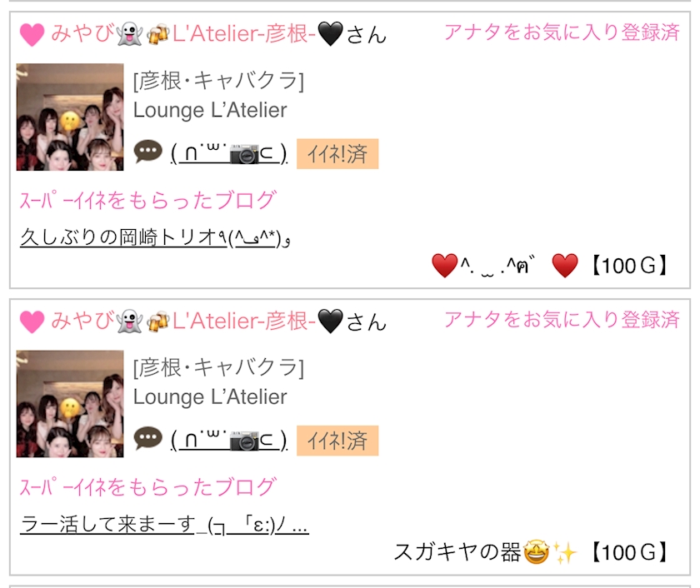Screen dimensions: 700x588
Task: Toggle the イイネ!済 button in first card
Action: pos(337,154)
